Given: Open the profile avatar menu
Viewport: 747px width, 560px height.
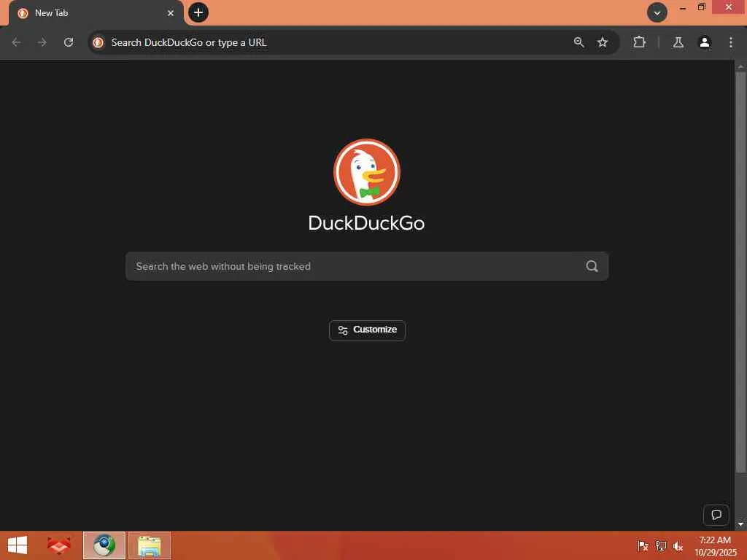Looking at the screenshot, I should click(705, 42).
